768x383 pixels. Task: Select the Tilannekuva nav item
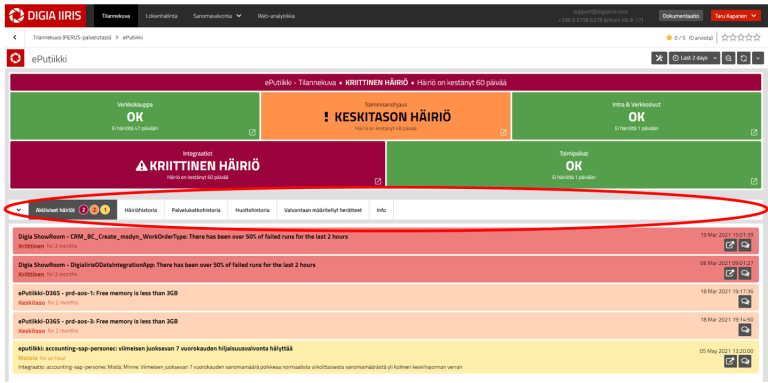click(116, 16)
